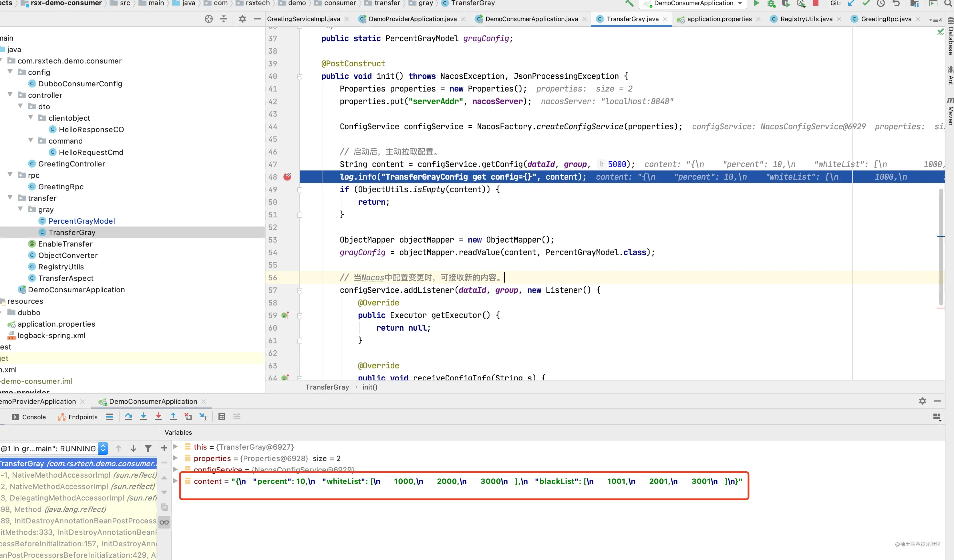Image resolution: width=954 pixels, height=560 pixels.
Task: Collapse the rpc folder node
Action: click(10, 174)
